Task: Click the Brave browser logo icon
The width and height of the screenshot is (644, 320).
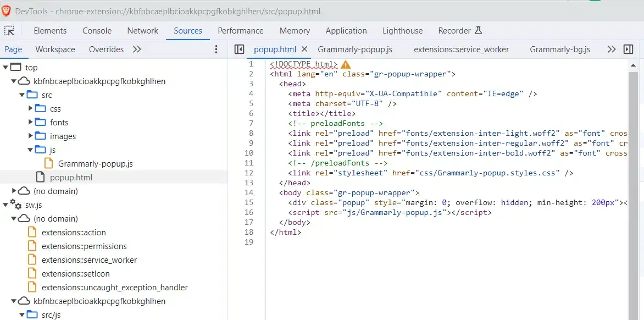Action: pyautogui.click(x=7, y=11)
